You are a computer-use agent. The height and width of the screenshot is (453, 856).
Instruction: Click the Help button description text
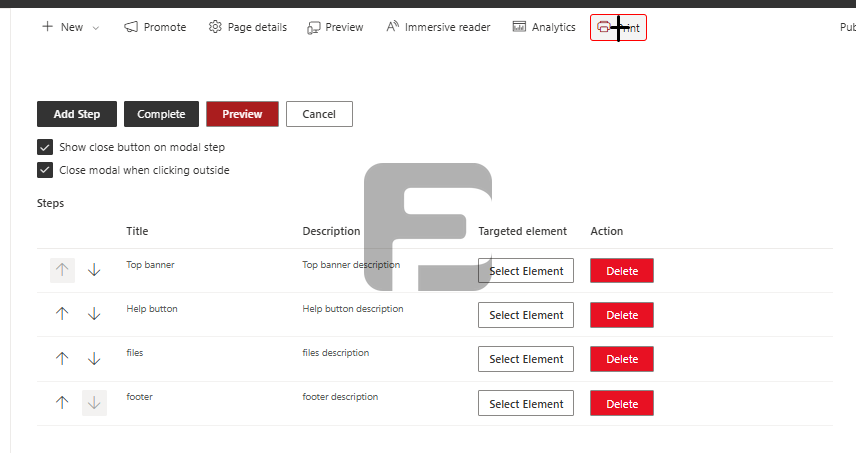(x=353, y=309)
